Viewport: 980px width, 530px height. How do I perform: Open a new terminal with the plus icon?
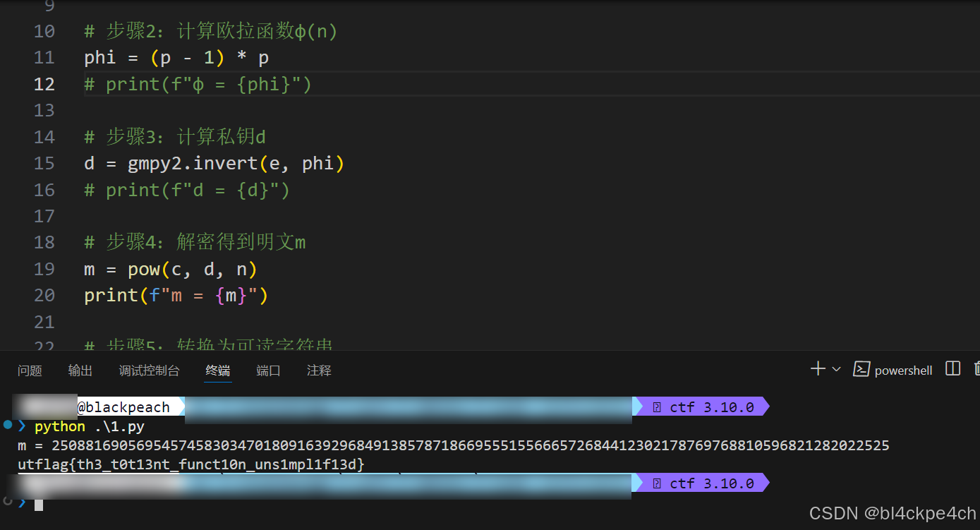click(816, 368)
